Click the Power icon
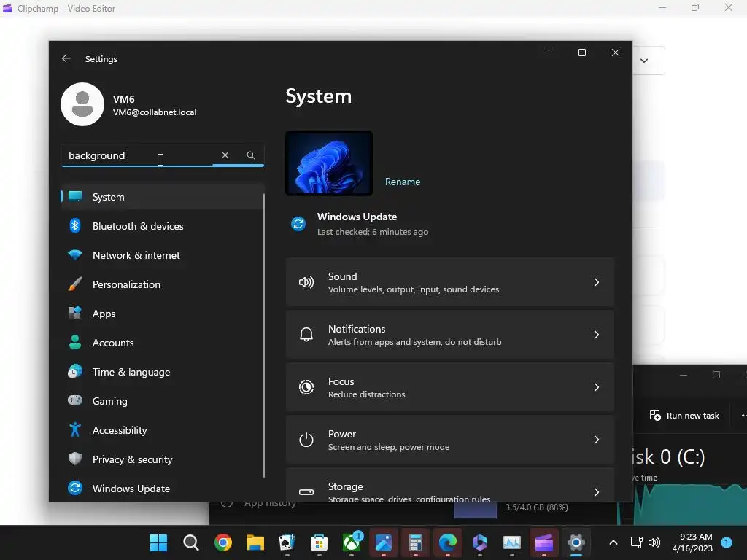 click(x=306, y=440)
